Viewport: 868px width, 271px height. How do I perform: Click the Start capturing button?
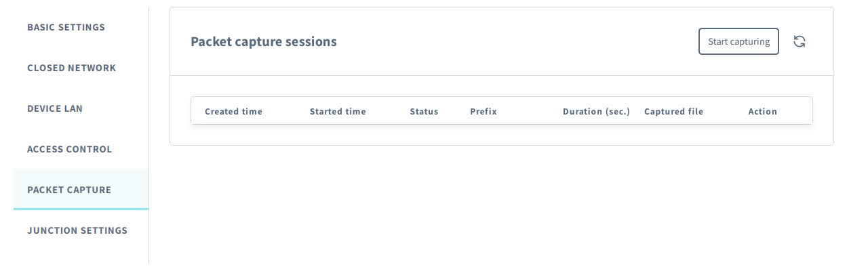pyautogui.click(x=738, y=41)
